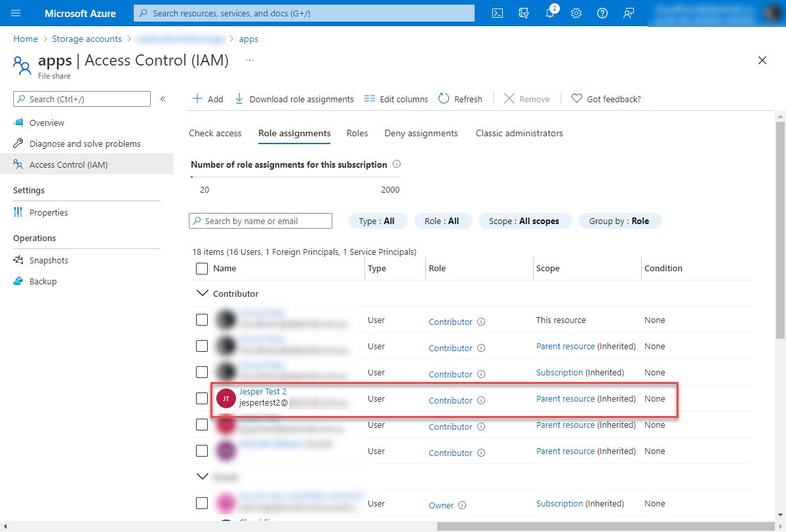
Task: Open Jesper Test 2 user link
Action: pyautogui.click(x=263, y=391)
